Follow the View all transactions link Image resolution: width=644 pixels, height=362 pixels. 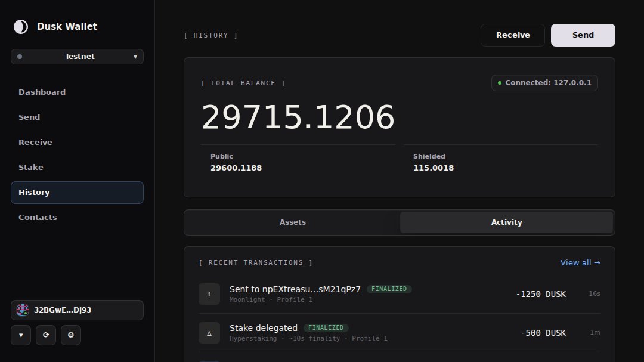click(580, 262)
